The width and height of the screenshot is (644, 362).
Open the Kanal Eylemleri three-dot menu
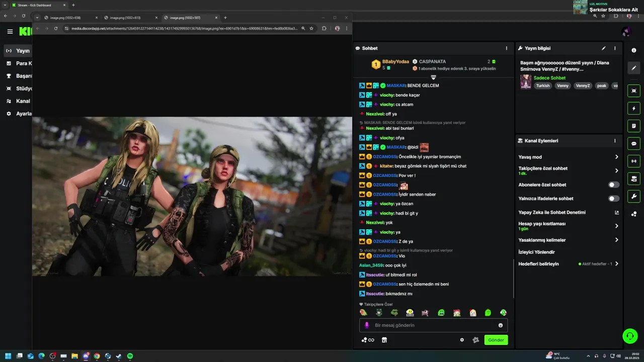615,141
